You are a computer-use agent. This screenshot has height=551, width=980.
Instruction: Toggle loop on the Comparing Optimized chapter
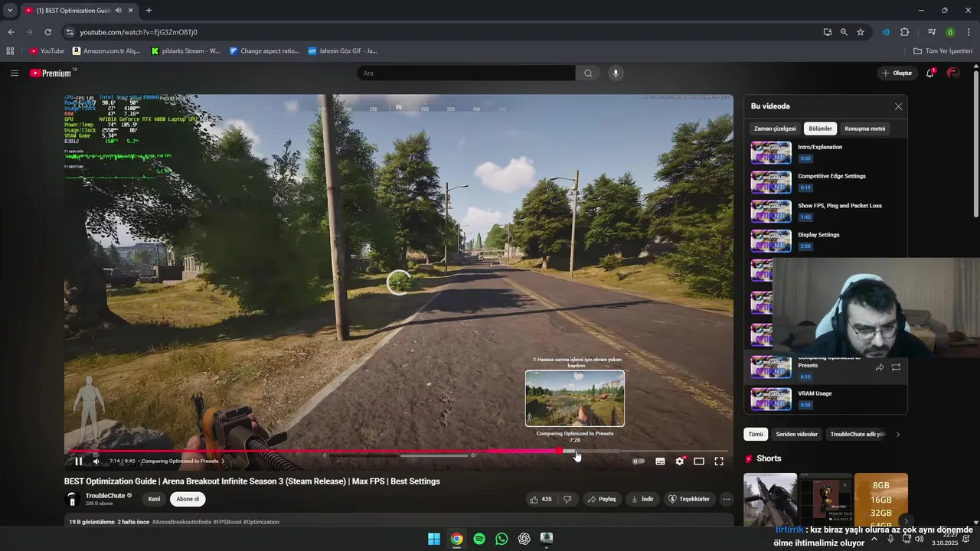pos(896,367)
